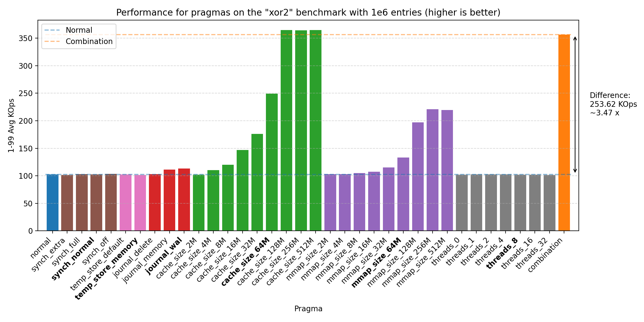Click the double-headed difference arrow
The width and height of the screenshot is (644, 322).
pyautogui.click(x=575, y=105)
